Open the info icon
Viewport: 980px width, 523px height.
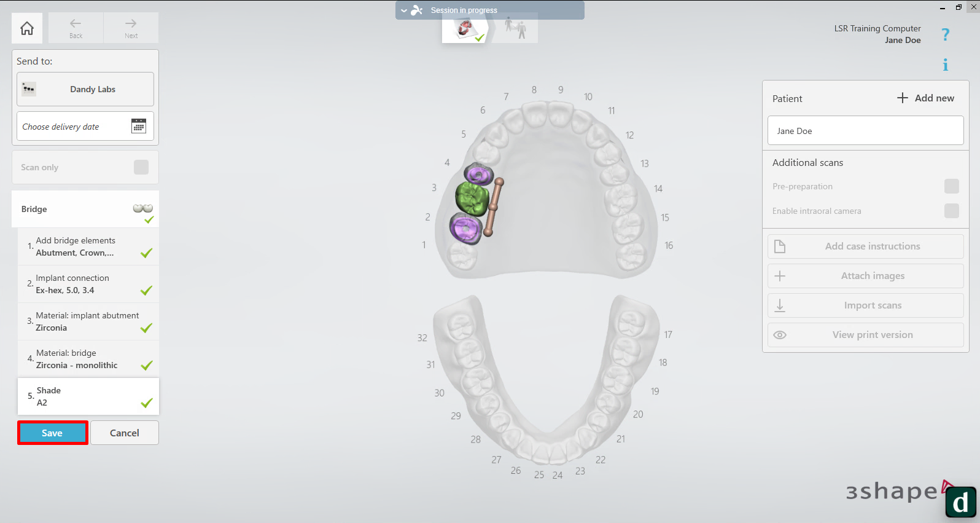tap(945, 65)
